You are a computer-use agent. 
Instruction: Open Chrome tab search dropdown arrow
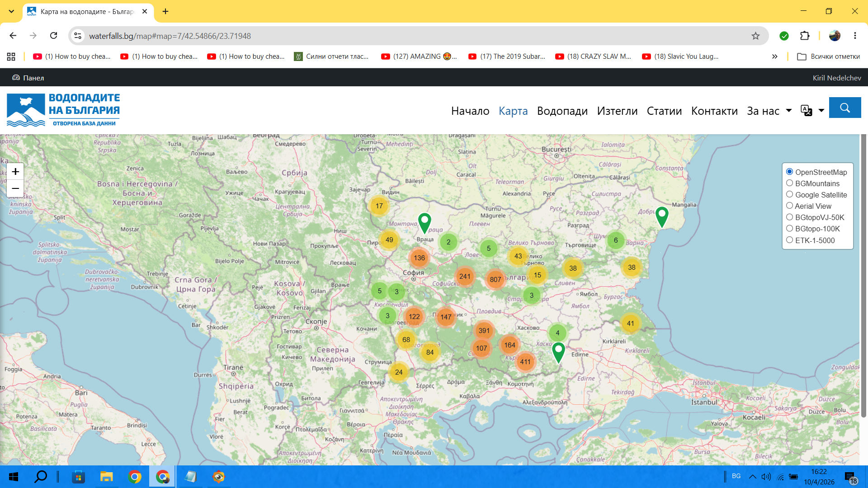click(x=11, y=11)
